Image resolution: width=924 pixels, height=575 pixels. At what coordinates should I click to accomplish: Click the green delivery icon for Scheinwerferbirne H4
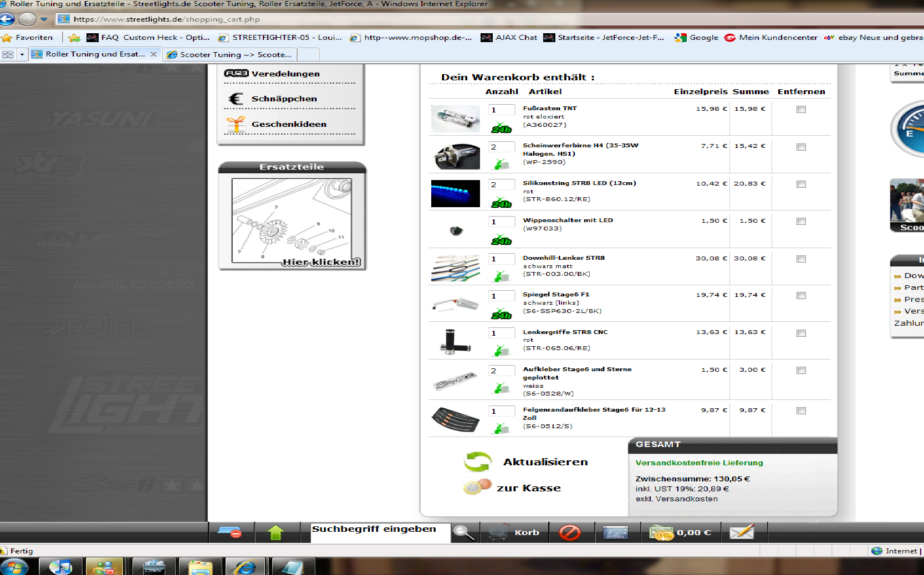tap(501, 165)
